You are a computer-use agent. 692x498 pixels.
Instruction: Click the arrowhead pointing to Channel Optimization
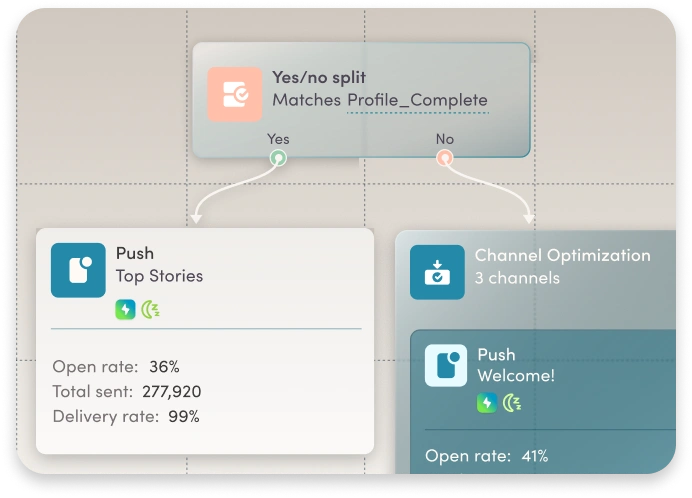click(529, 217)
